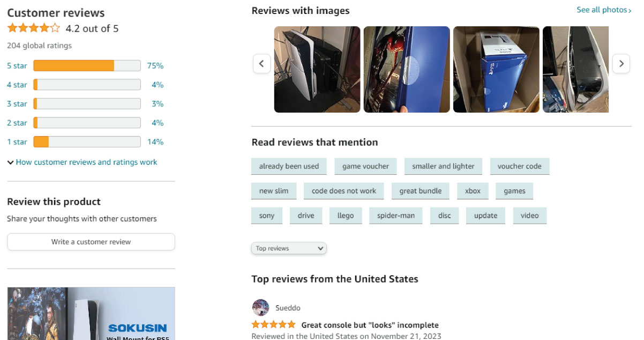Image resolution: width=644 pixels, height=340 pixels.
Task: Select the 'already been used' keyword chip
Action: tap(289, 166)
